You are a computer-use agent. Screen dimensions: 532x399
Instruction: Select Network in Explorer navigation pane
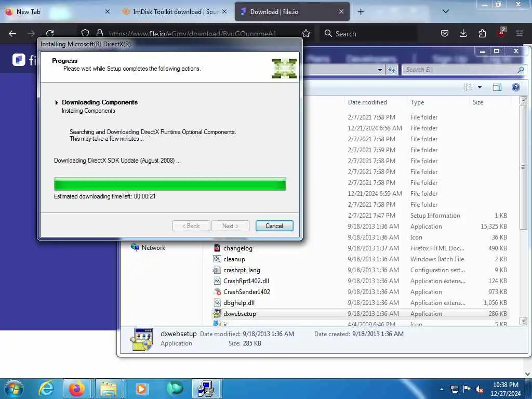pos(148,248)
